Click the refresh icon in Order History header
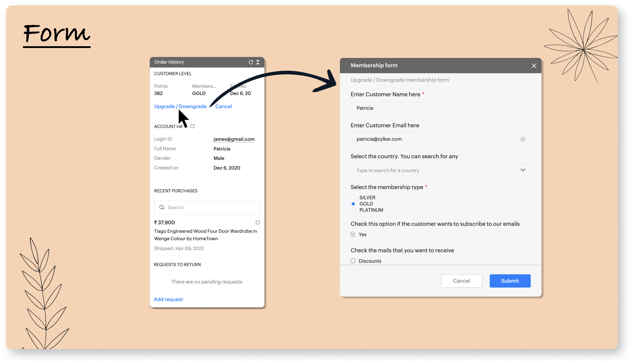The width and height of the screenshot is (632, 364). [251, 62]
